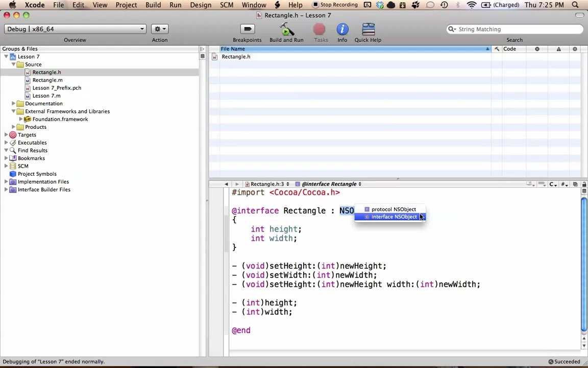The image size is (588, 368).
Task: Open the Apple menu
Action: coord(12,5)
